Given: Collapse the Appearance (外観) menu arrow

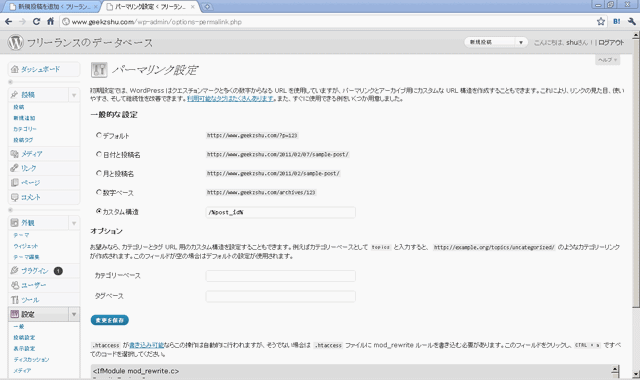Looking at the screenshot, I should (x=74, y=223).
